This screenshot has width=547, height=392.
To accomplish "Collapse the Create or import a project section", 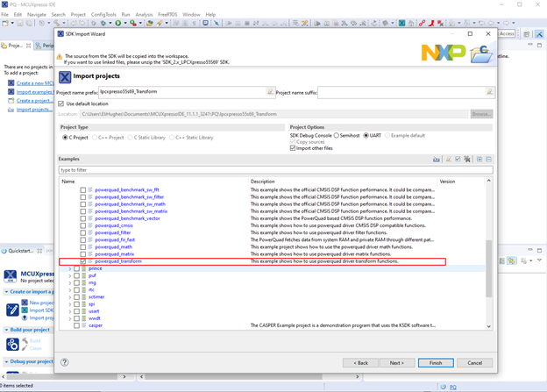I will click(x=6, y=292).
